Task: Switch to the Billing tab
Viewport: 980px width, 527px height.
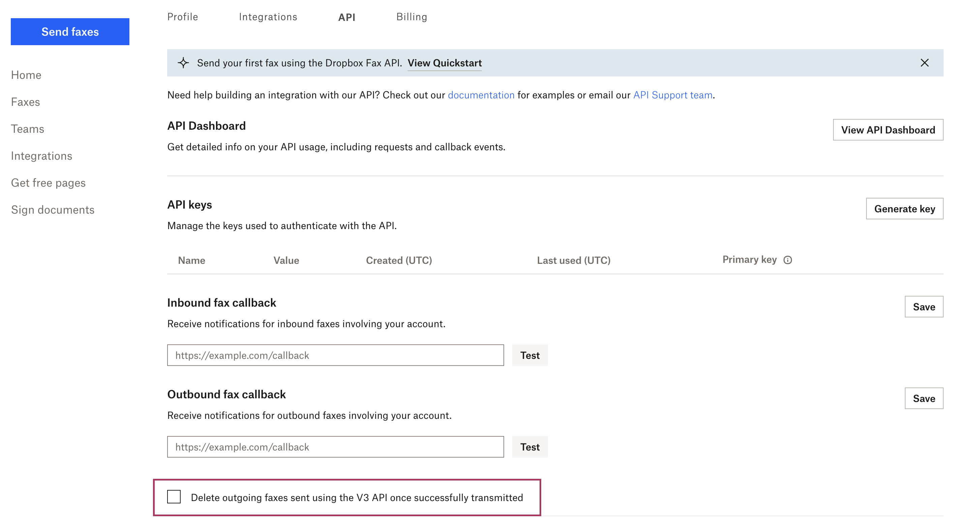Action: coord(411,17)
